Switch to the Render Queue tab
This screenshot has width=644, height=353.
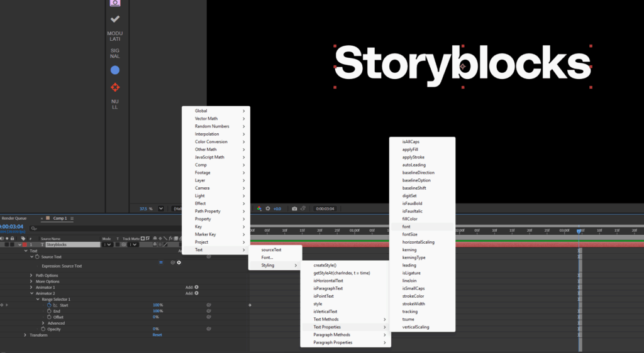[x=14, y=218]
